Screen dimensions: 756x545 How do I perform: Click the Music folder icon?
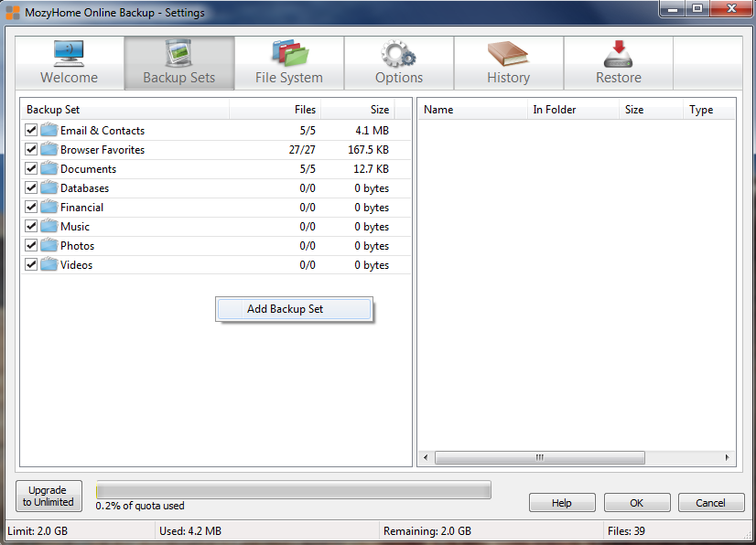point(49,227)
